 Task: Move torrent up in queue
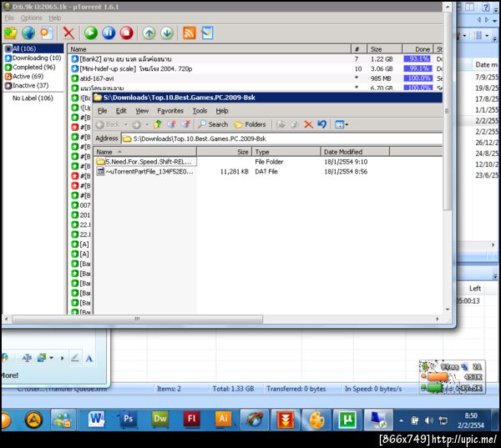point(149,33)
